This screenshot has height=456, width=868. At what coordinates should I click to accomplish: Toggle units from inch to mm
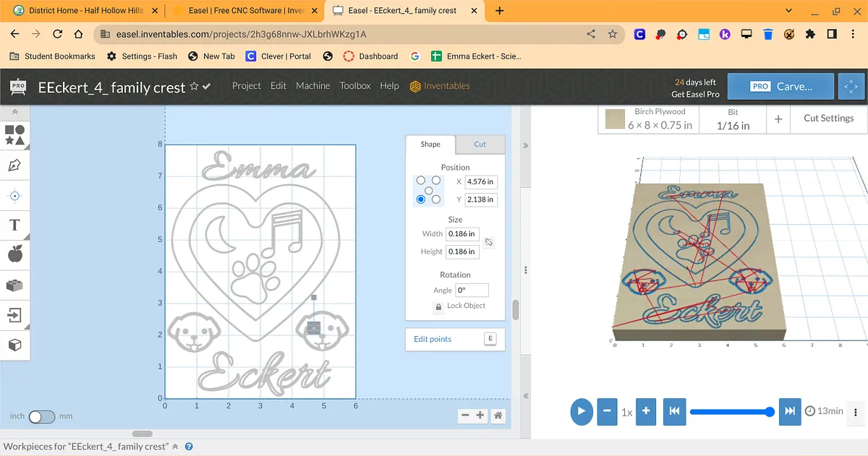point(41,417)
